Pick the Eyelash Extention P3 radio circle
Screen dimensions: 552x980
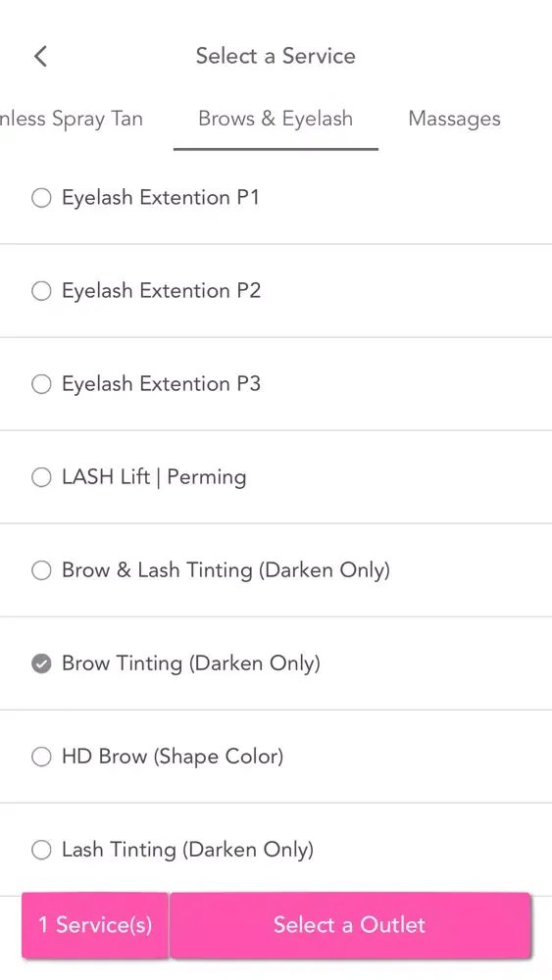pos(41,384)
